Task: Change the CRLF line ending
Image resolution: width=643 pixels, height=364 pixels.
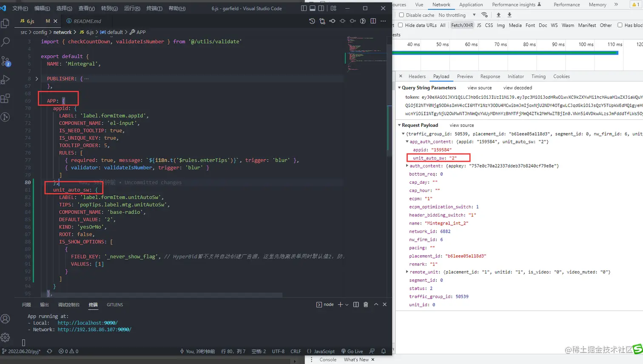Action: pyautogui.click(x=296, y=351)
